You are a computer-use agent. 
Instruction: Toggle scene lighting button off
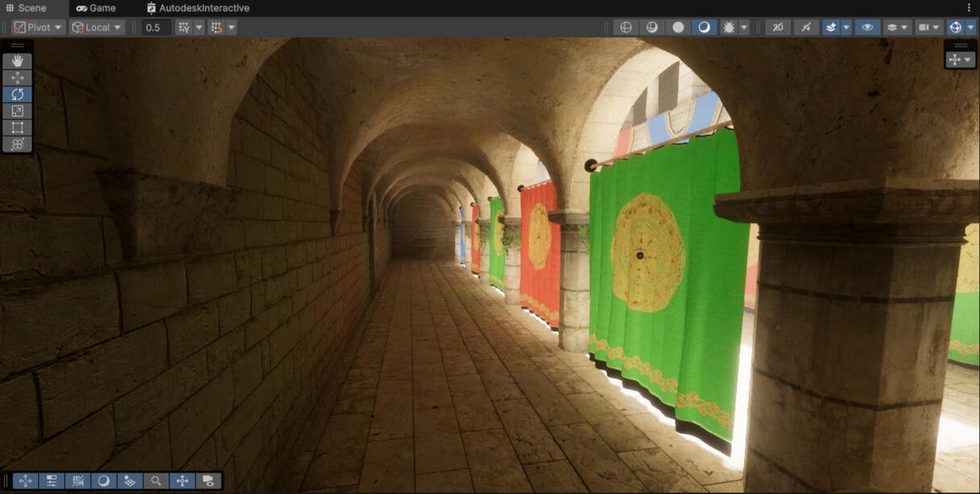[806, 27]
